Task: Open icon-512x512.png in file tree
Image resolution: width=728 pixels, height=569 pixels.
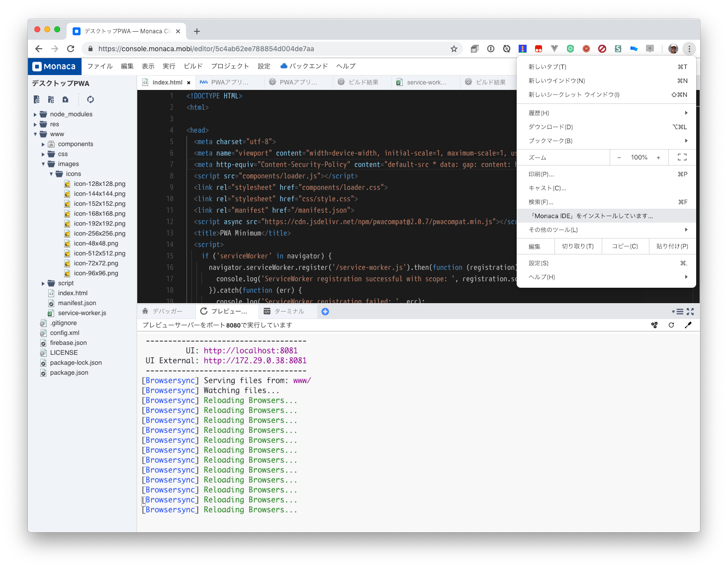Action: click(x=99, y=253)
